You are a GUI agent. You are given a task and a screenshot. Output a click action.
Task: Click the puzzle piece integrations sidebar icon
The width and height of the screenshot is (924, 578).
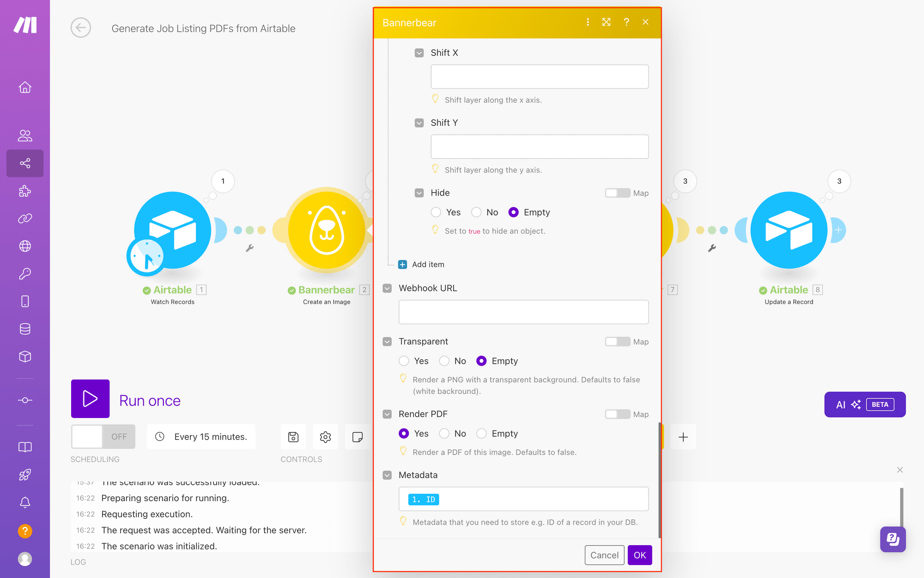tap(24, 191)
